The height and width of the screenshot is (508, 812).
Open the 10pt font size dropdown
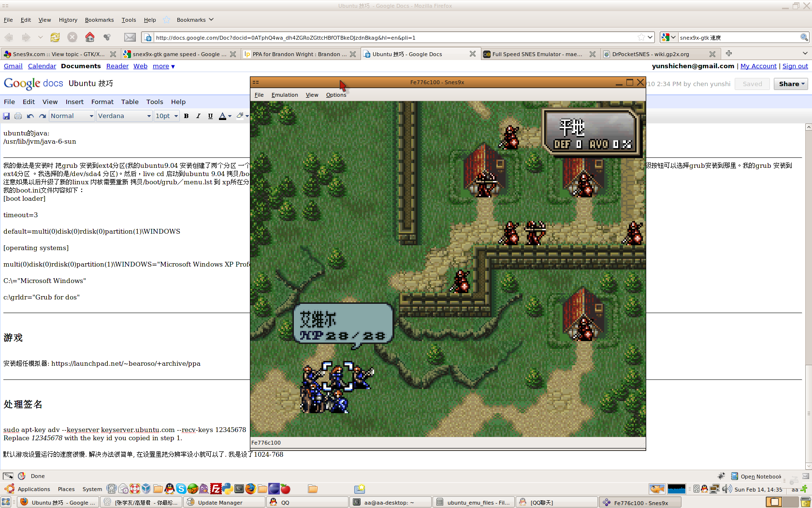(167, 116)
